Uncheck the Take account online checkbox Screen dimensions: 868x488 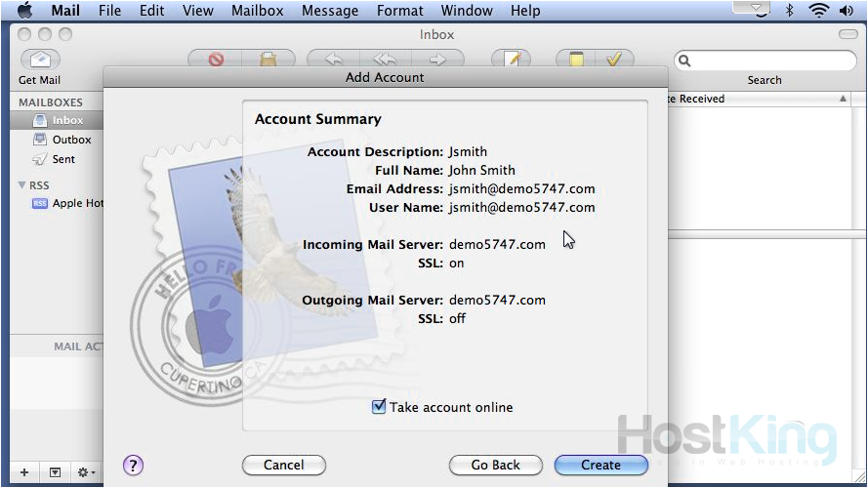click(x=379, y=407)
